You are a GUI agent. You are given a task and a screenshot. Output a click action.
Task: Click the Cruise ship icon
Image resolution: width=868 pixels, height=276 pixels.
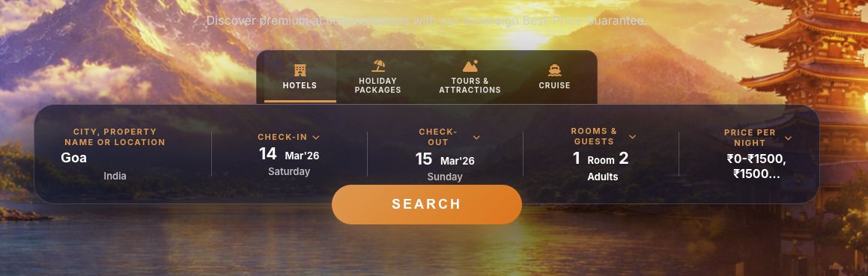tap(555, 70)
